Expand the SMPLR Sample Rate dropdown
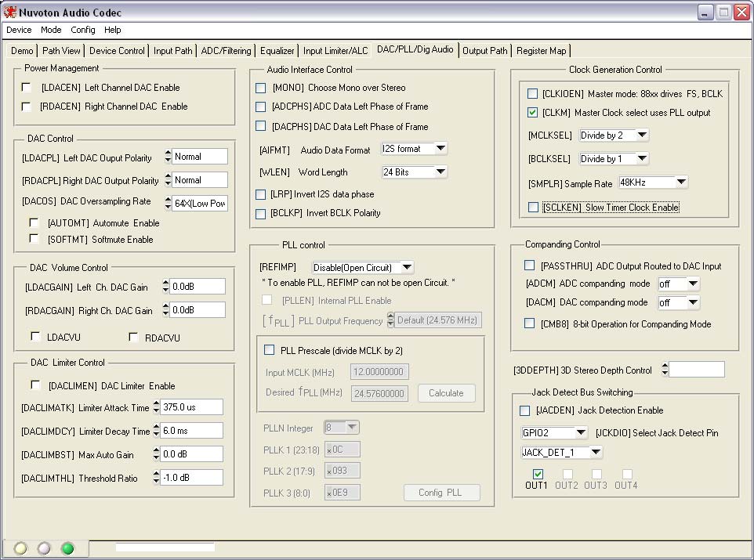 coord(680,182)
